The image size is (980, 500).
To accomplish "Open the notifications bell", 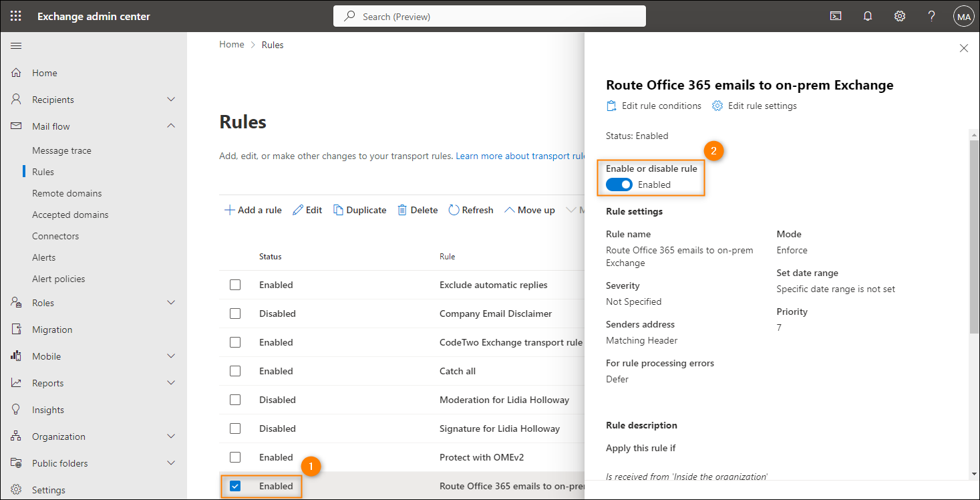I will click(x=868, y=16).
